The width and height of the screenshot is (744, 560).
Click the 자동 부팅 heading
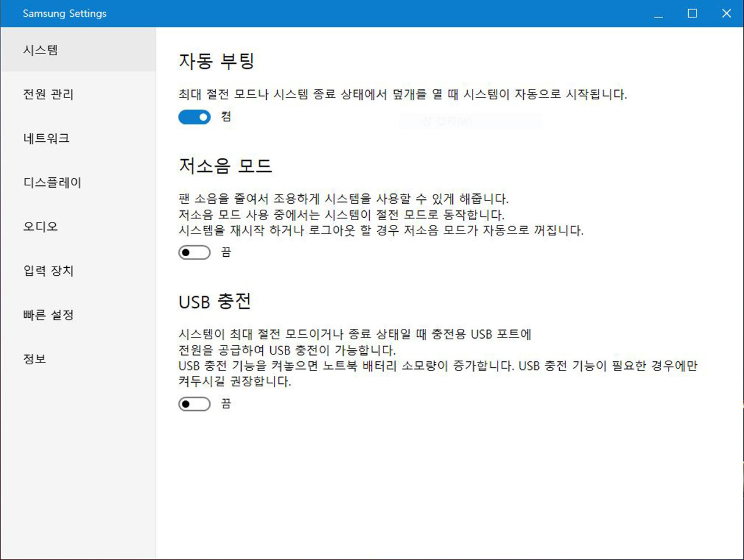click(217, 61)
